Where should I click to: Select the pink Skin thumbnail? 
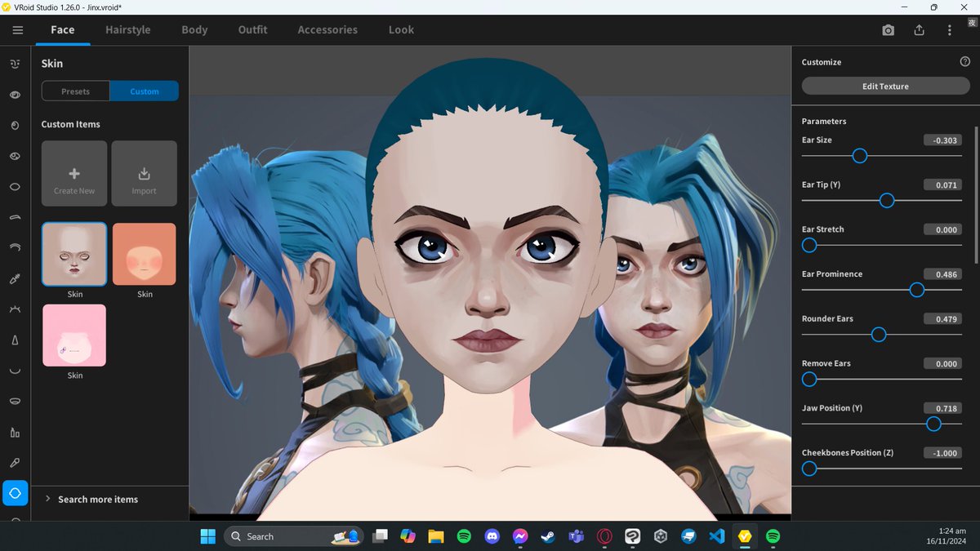[74, 335]
